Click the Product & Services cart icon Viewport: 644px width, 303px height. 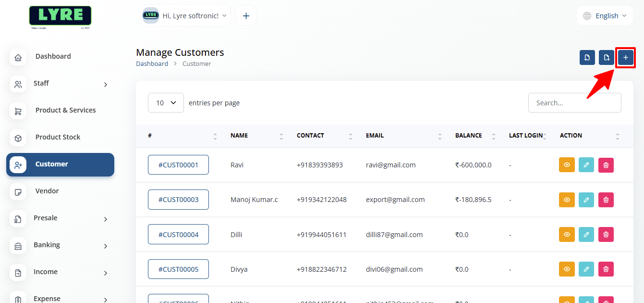point(18,111)
